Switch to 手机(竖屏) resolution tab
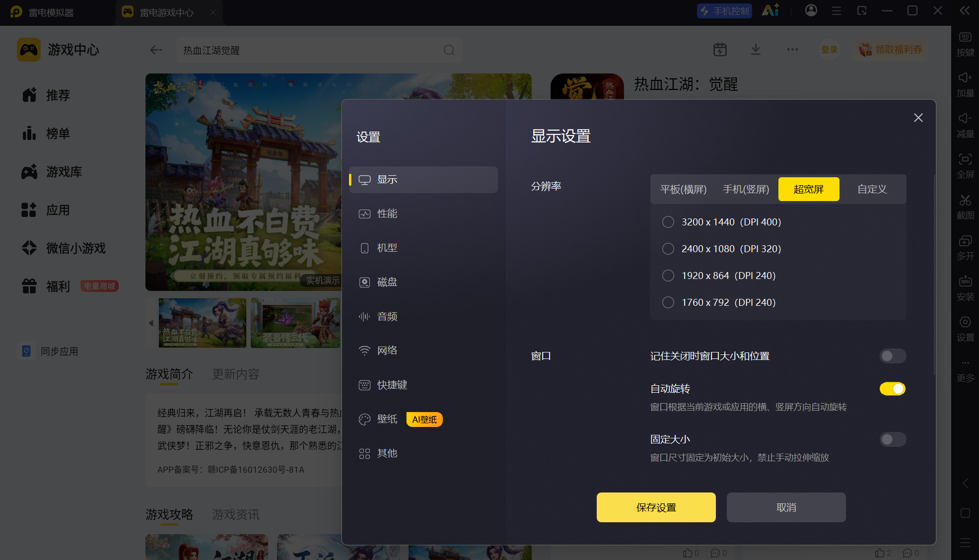The height and width of the screenshot is (560, 979). click(746, 189)
